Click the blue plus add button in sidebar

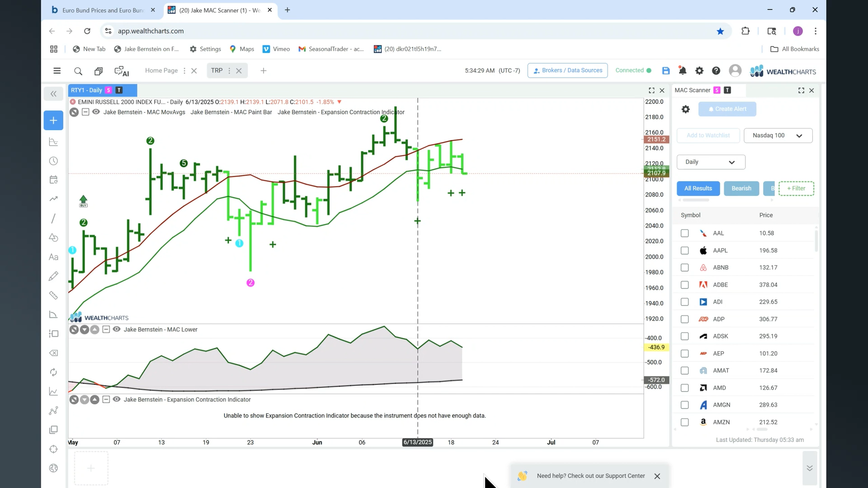(53, 120)
